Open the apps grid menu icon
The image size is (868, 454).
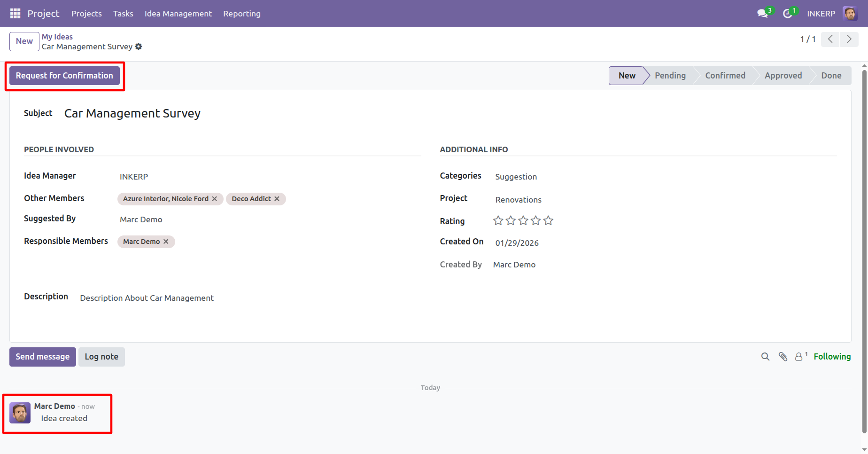pyautogui.click(x=15, y=14)
